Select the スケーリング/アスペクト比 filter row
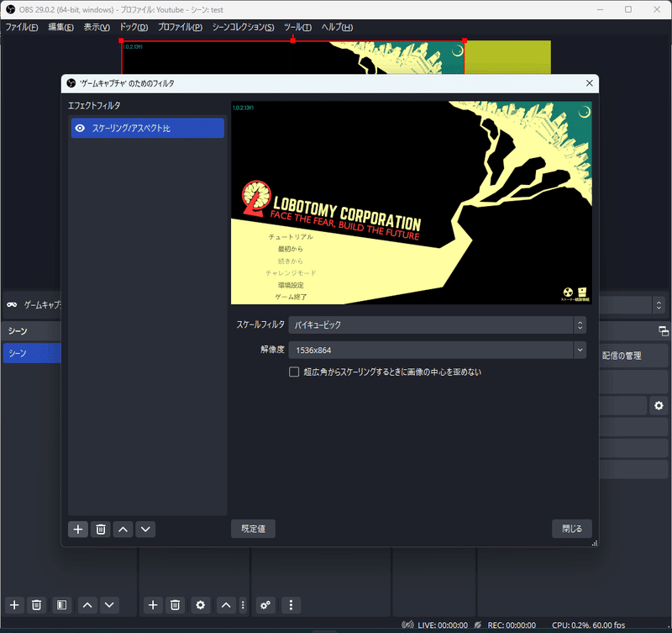This screenshot has height=633, width=672. [x=148, y=129]
